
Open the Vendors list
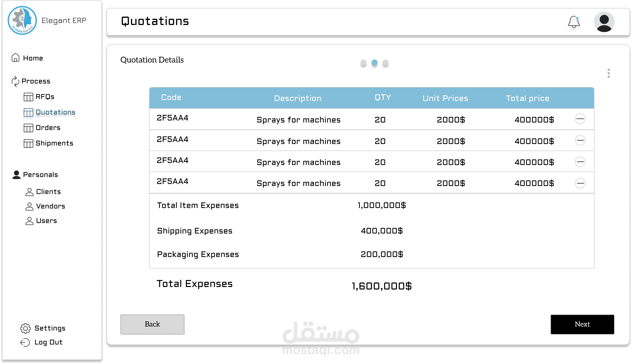[50, 206]
